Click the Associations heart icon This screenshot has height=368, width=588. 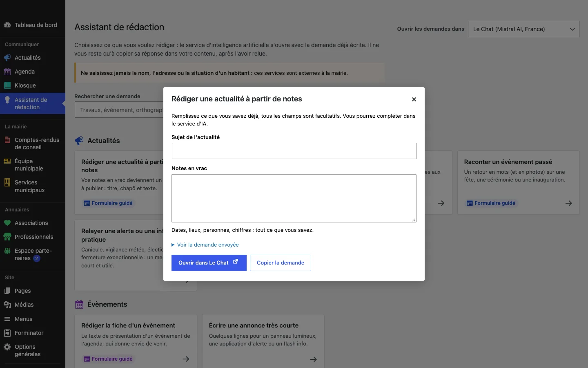pyautogui.click(x=7, y=223)
